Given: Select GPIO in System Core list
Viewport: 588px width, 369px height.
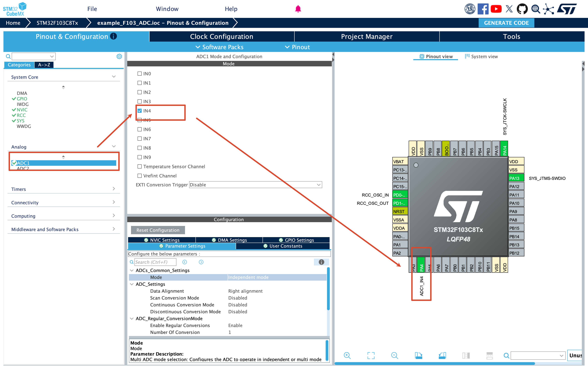Looking at the screenshot, I should tap(22, 99).
